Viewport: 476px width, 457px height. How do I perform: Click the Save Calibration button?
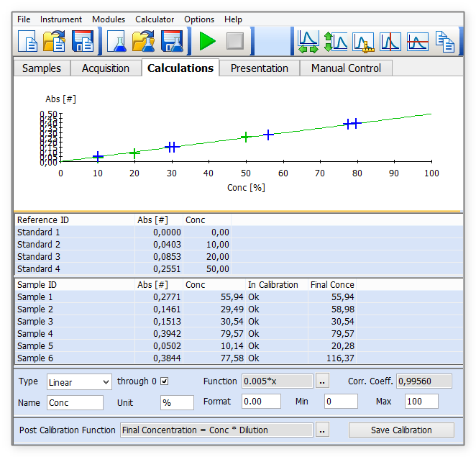point(401,430)
